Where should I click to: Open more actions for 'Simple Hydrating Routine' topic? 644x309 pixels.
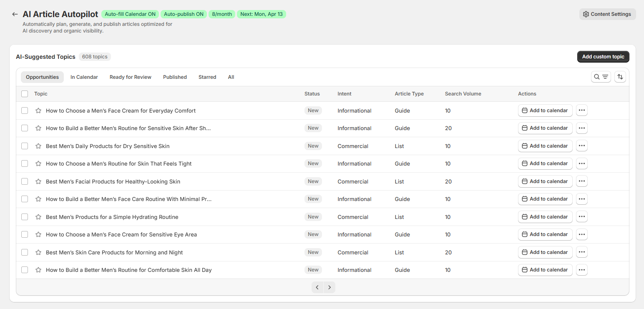tap(582, 217)
